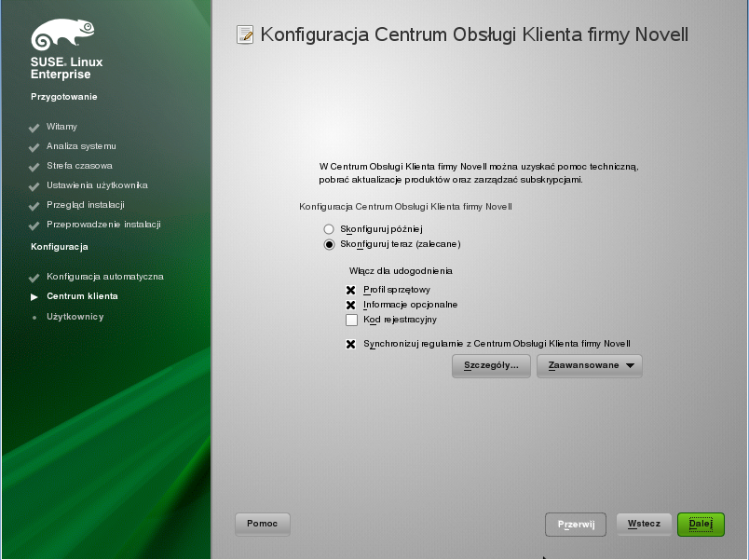The width and height of the screenshot is (749, 560).
Task: Click the Użytkownicy sidebar step
Action: [75, 317]
